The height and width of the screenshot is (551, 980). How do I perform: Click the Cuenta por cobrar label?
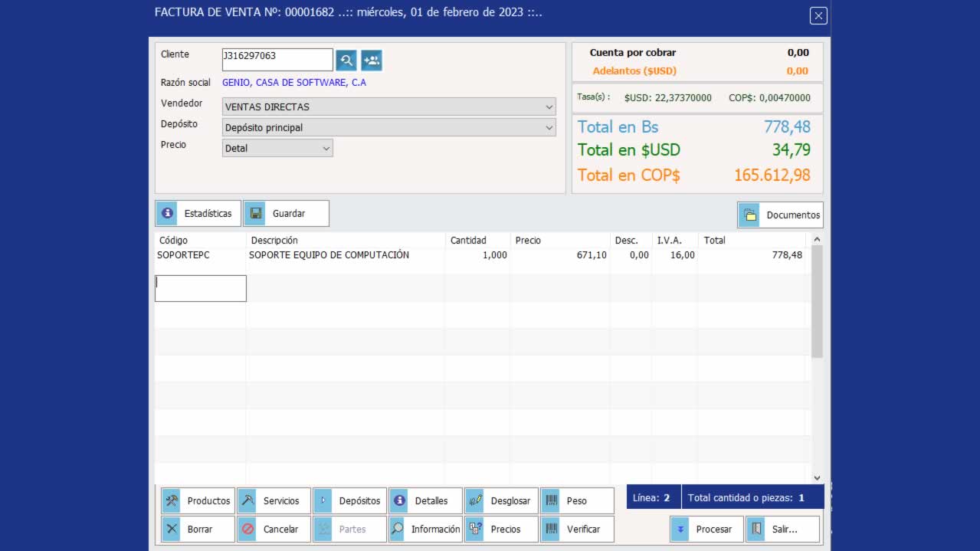pyautogui.click(x=633, y=53)
